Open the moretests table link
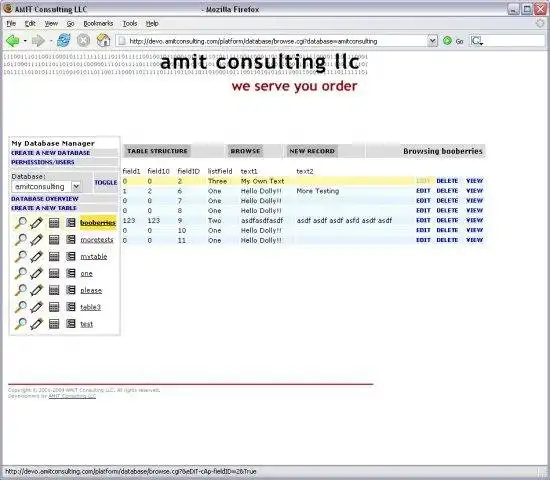The width and height of the screenshot is (550, 480). (97, 240)
